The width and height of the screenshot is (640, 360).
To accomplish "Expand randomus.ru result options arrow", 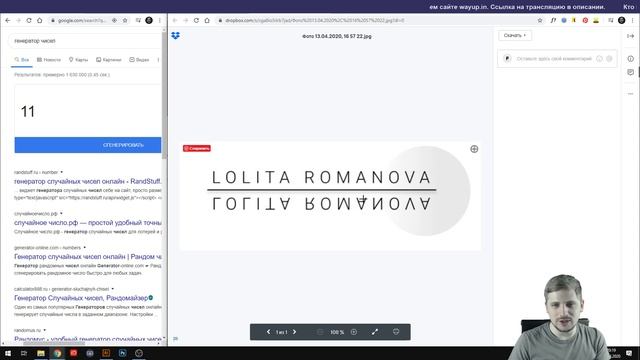I will tap(44, 330).
